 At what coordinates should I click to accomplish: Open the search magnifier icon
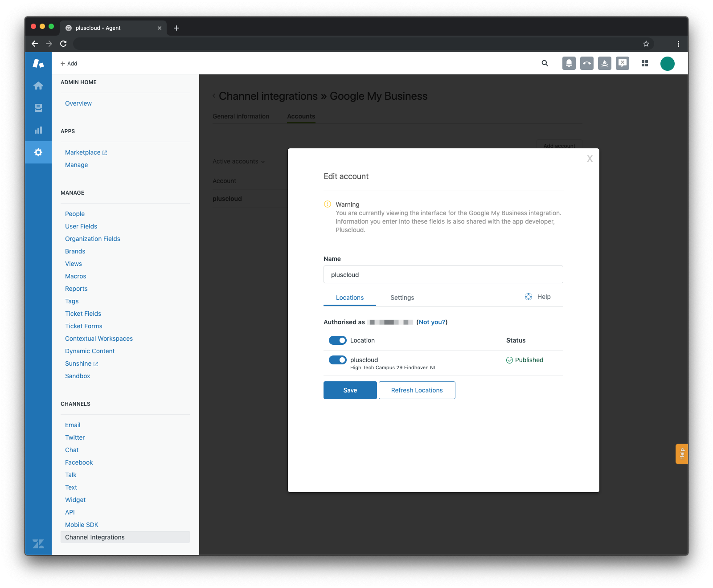point(545,63)
